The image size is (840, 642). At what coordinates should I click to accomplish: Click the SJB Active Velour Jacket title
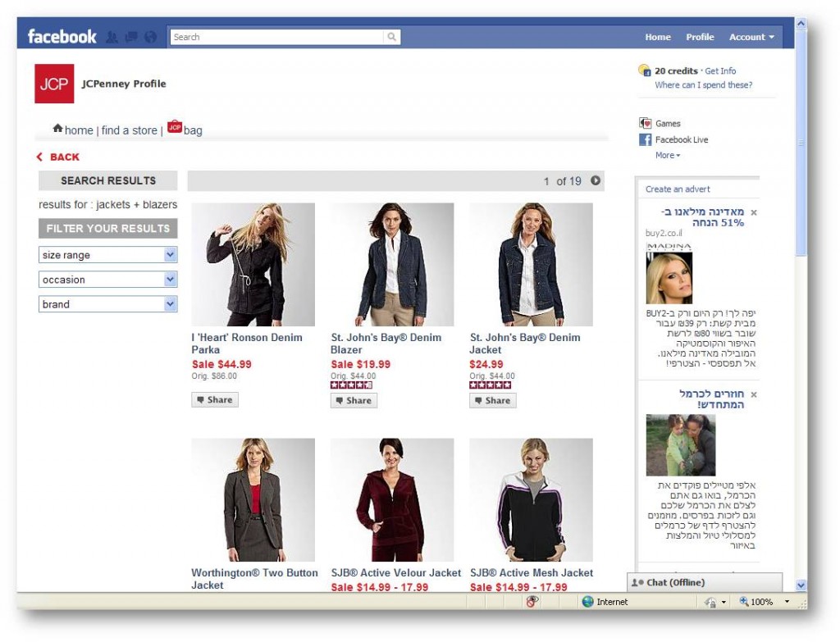pyautogui.click(x=396, y=573)
